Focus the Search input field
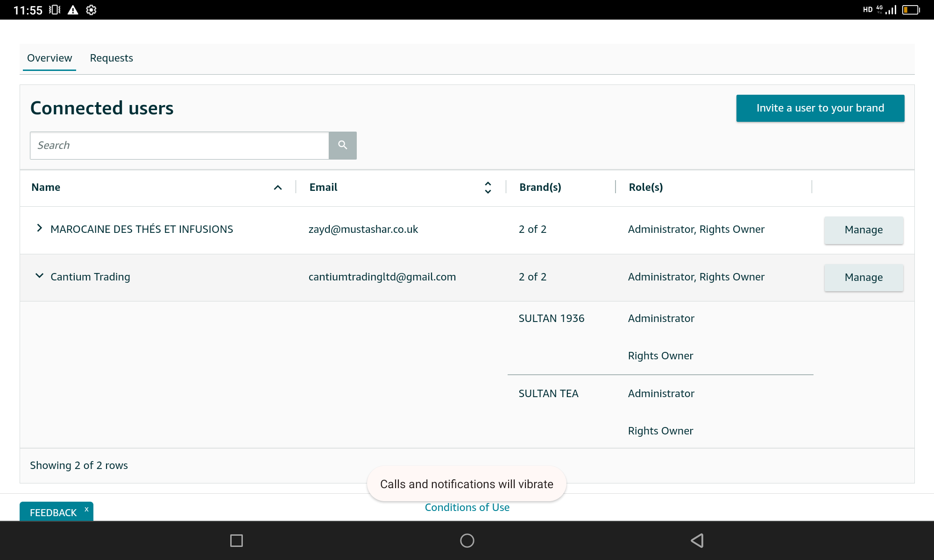The image size is (934, 560). (x=179, y=146)
